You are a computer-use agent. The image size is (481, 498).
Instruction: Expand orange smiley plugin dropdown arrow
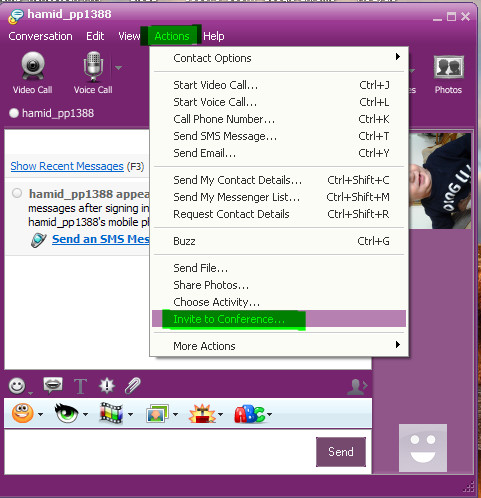[40, 414]
